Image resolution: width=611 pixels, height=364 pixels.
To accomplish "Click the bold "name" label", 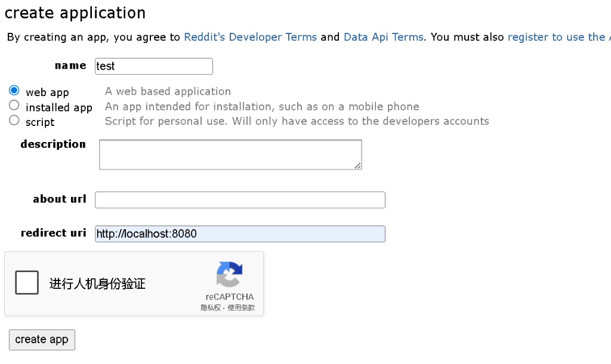I will click(x=70, y=66).
